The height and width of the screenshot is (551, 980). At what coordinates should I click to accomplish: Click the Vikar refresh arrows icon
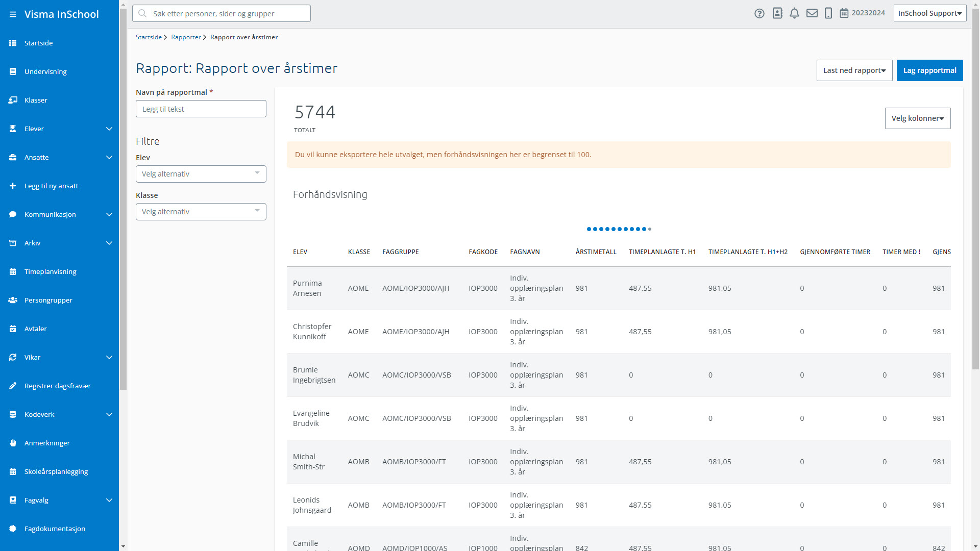pyautogui.click(x=13, y=357)
